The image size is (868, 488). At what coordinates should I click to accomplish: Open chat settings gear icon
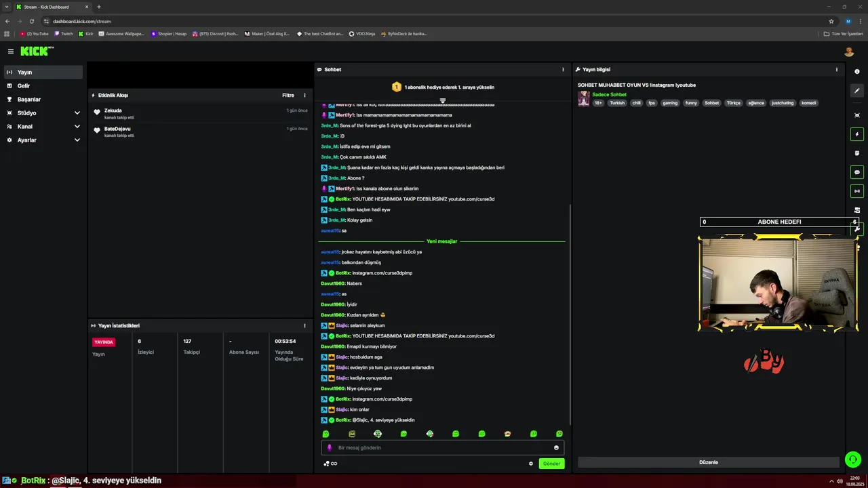coord(531,464)
